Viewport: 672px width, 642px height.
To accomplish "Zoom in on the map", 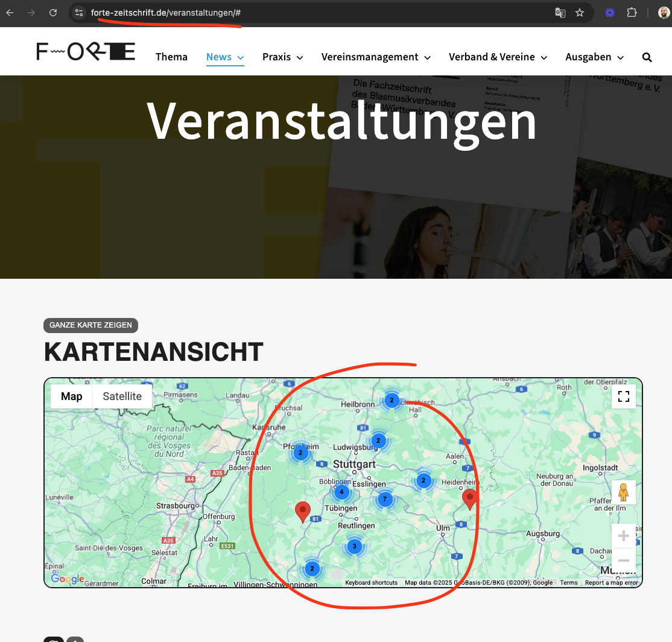I will coord(624,536).
